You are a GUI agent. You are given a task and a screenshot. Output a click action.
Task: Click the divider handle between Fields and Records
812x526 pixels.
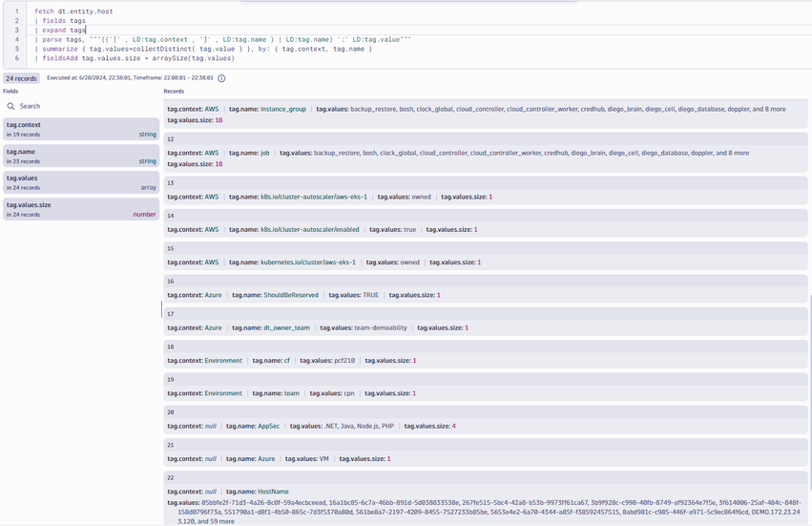point(161,309)
